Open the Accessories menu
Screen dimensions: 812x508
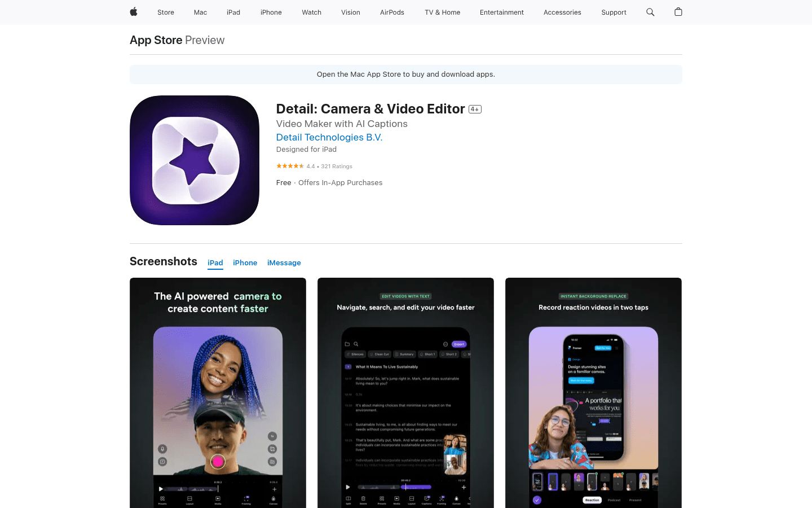(x=562, y=12)
